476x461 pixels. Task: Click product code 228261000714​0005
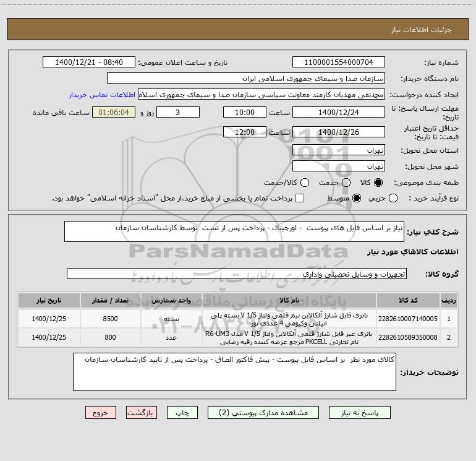[x=408, y=319]
